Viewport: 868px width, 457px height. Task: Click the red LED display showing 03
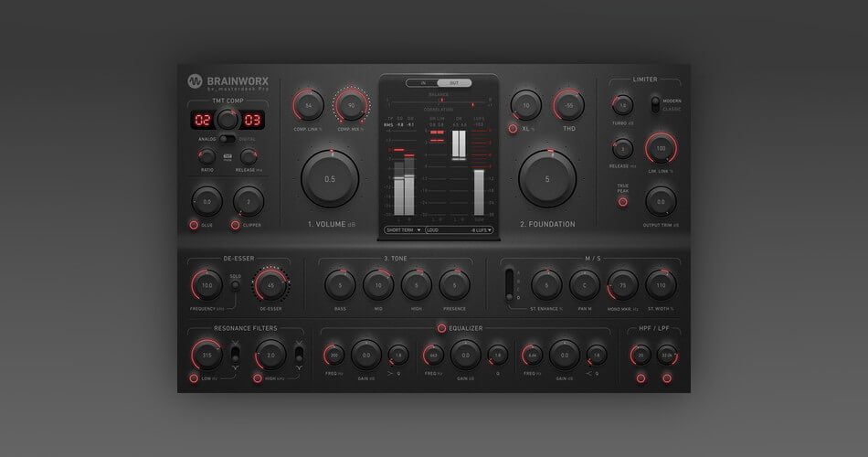pos(252,121)
